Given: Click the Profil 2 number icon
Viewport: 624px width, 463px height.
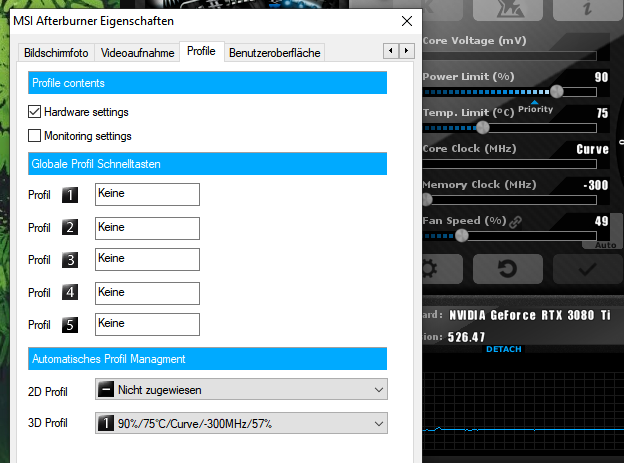Looking at the screenshot, I should (x=70, y=227).
